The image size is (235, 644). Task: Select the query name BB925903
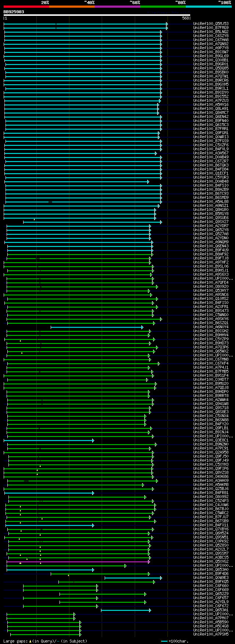(x=14, y=12)
